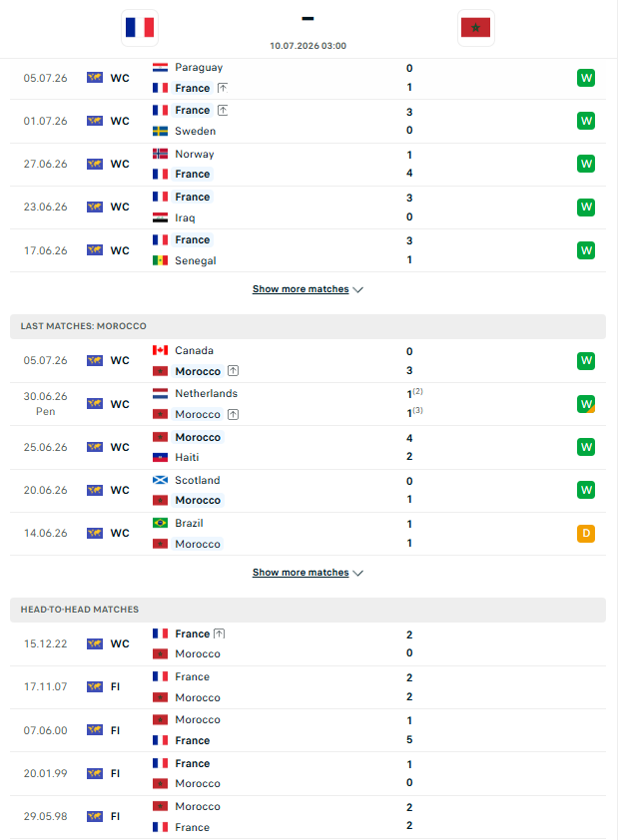Image resolution: width=618 pixels, height=840 pixels.
Task: Click the Canada flag icon in Morocco matches
Action: click(x=161, y=350)
